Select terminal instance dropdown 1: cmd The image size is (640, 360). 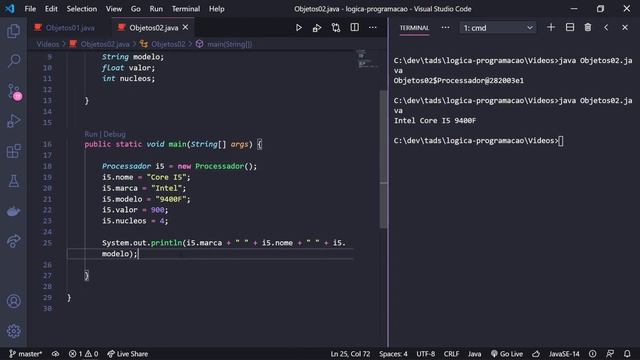pyautogui.click(x=498, y=28)
